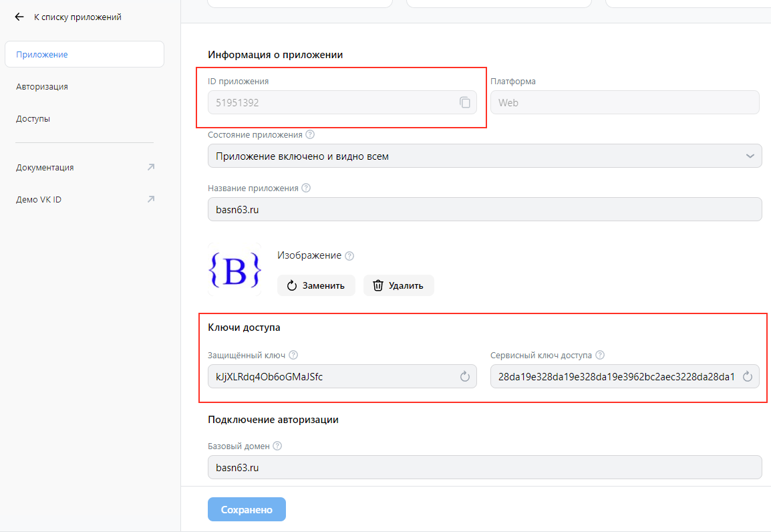Regenerate the Защищённый ключ with refresh icon
Screen dimensions: 771x532
pos(465,376)
